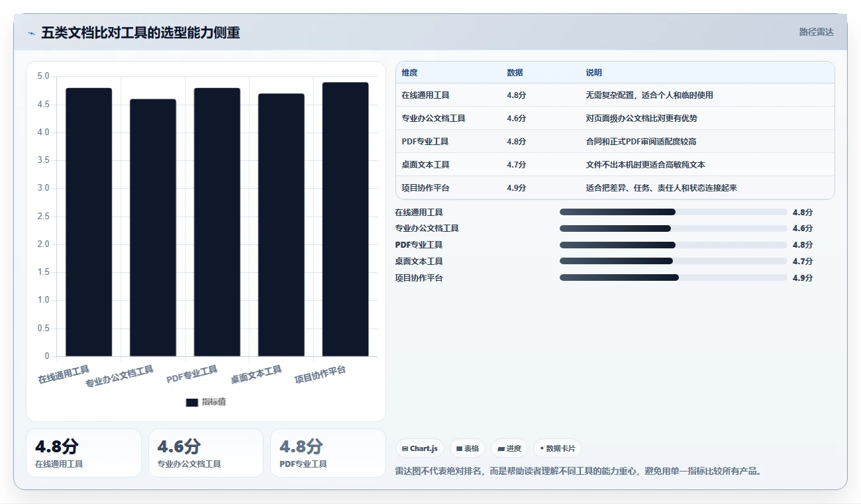Click the 桌面文本工具 progress bar

pyautogui.click(x=674, y=261)
